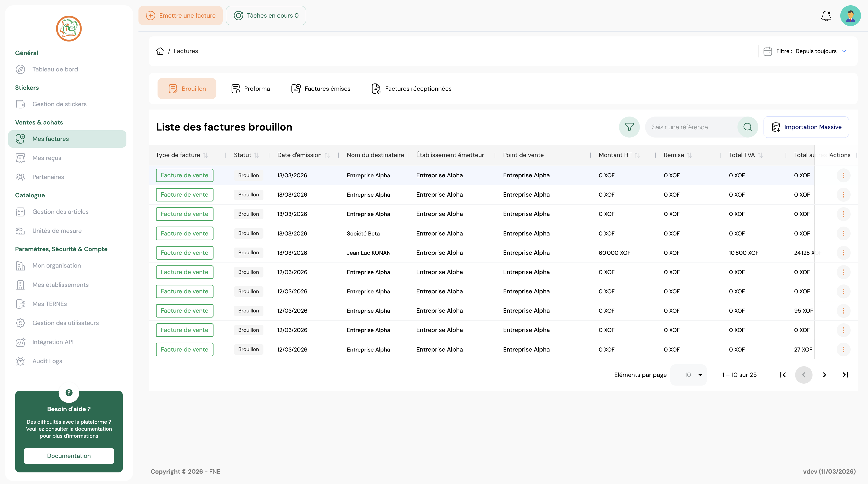Click the funnel filter icon

(629, 127)
